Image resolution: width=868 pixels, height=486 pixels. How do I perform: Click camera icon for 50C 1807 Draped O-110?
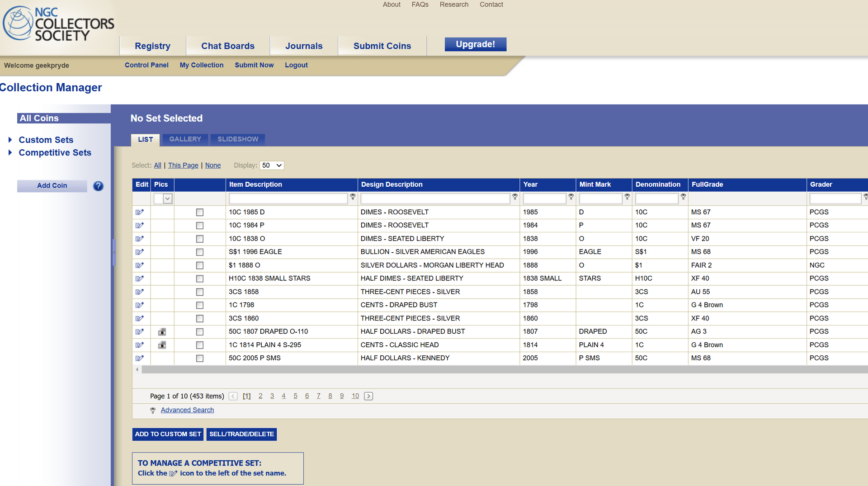(x=162, y=332)
